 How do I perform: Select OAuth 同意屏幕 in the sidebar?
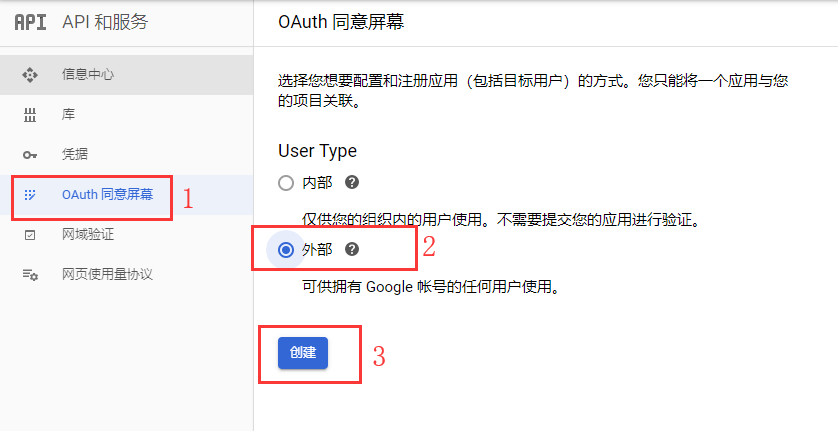click(x=127, y=195)
